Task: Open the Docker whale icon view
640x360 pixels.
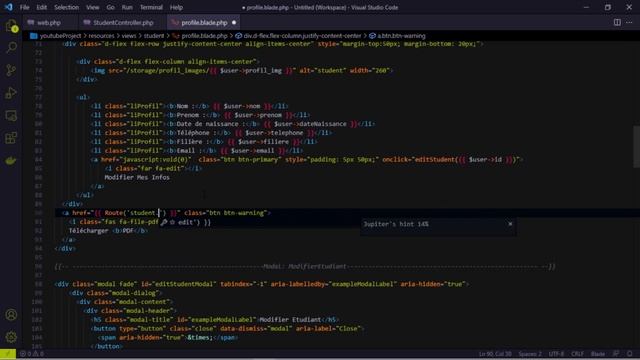Action: click(11, 160)
